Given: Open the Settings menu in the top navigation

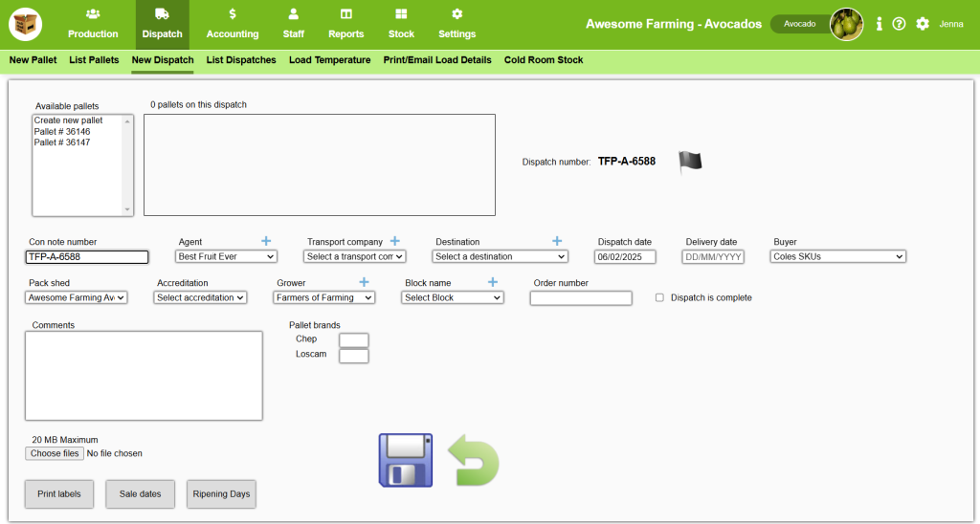Looking at the screenshot, I should [457, 25].
